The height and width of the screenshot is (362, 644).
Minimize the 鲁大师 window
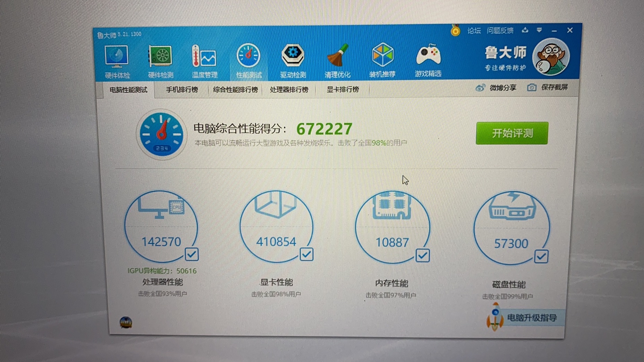(554, 31)
